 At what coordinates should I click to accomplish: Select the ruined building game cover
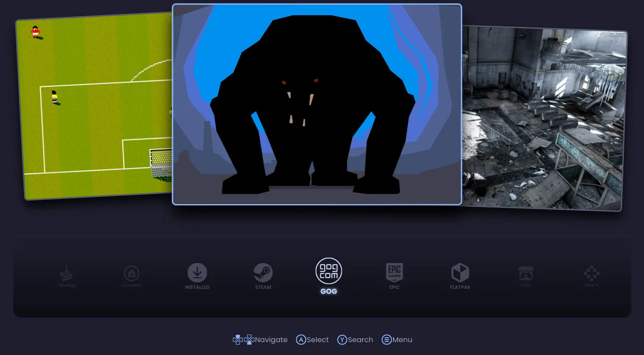tap(544, 118)
